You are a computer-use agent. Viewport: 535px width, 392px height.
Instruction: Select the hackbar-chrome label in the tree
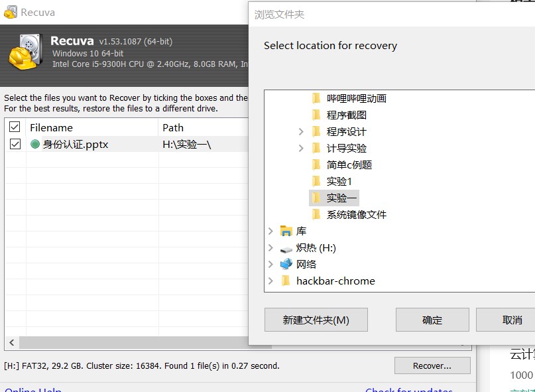point(335,281)
